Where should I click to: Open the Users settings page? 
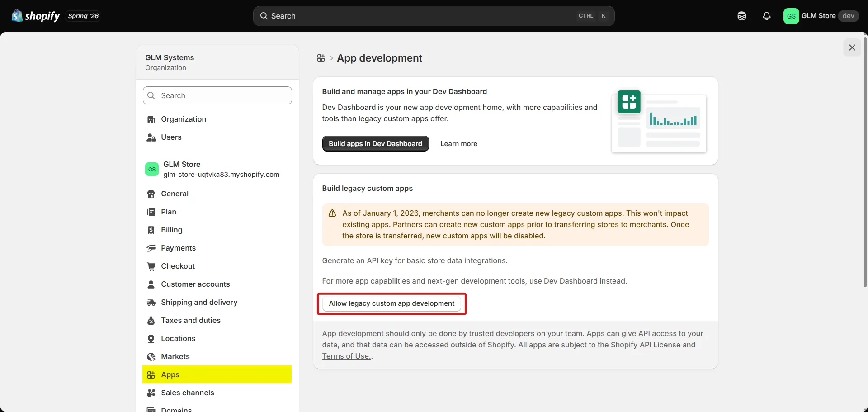(x=217, y=137)
